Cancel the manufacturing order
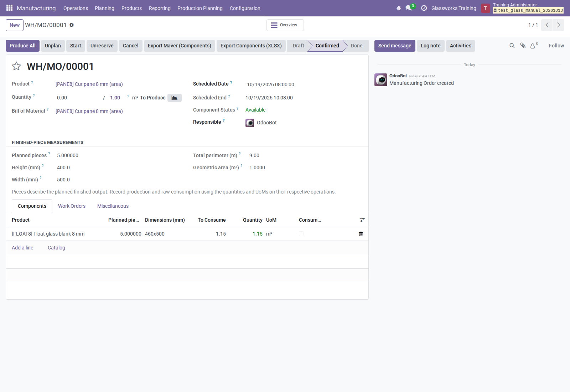 click(131, 46)
